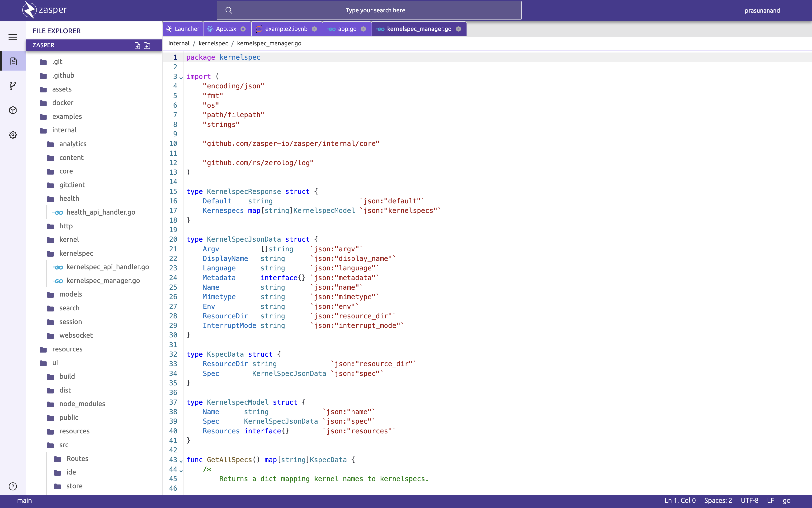Click the search input field
This screenshot has height=508, width=812.
tap(375, 10)
